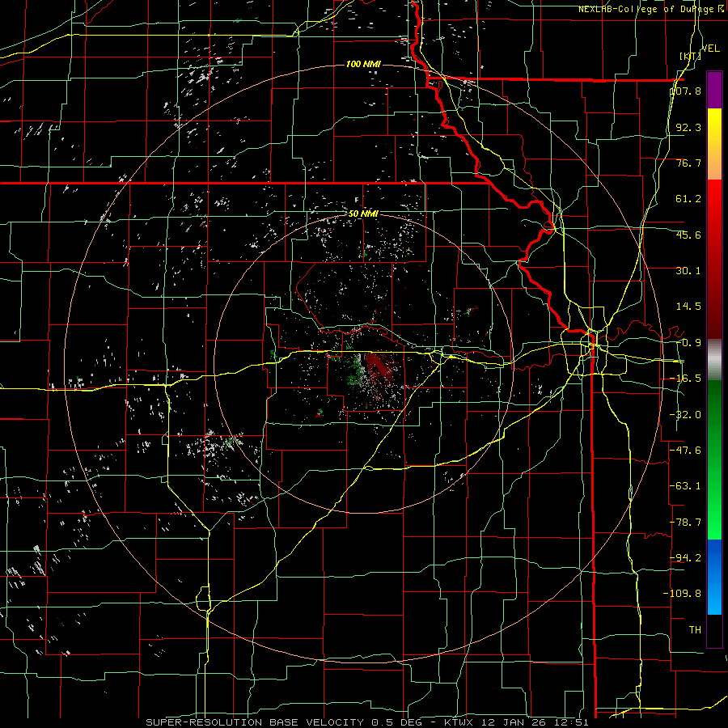Viewport: 728px width, 728px height.
Task: Select the -94.2 scale value
Action: (x=686, y=557)
